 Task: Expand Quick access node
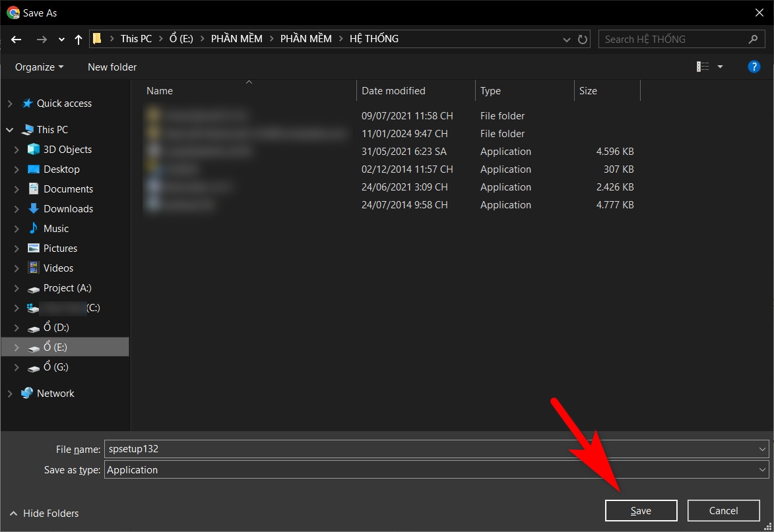[10, 103]
